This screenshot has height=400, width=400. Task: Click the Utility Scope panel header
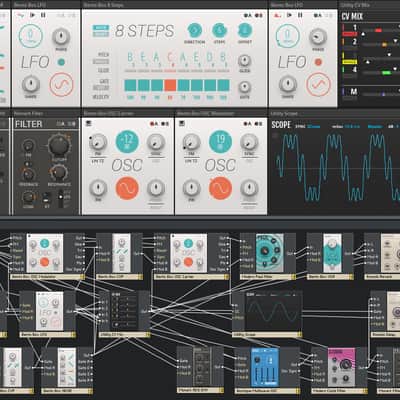point(335,114)
